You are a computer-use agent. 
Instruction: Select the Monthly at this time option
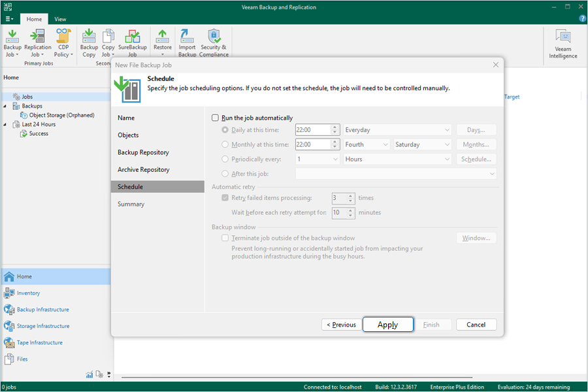point(225,144)
